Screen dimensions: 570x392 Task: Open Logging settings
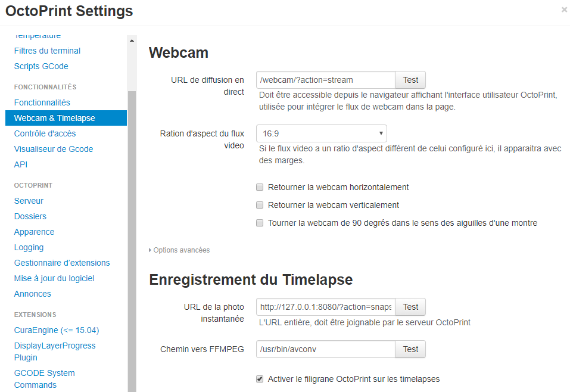29,247
